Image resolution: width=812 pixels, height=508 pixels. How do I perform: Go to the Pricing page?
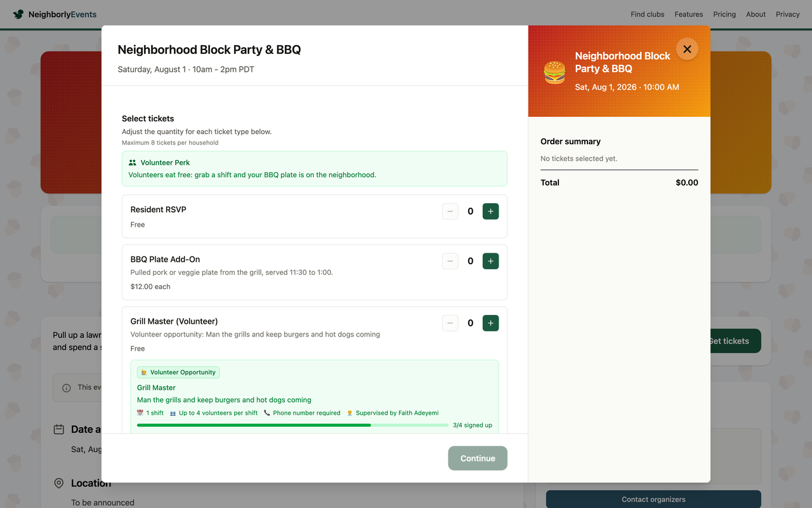click(x=724, y=14)
